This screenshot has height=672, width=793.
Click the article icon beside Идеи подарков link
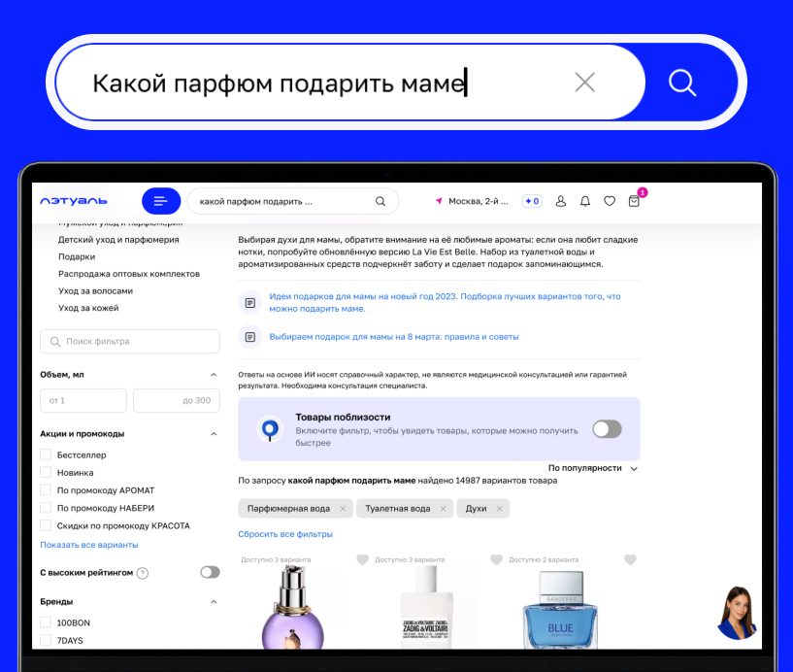point(249,303)
